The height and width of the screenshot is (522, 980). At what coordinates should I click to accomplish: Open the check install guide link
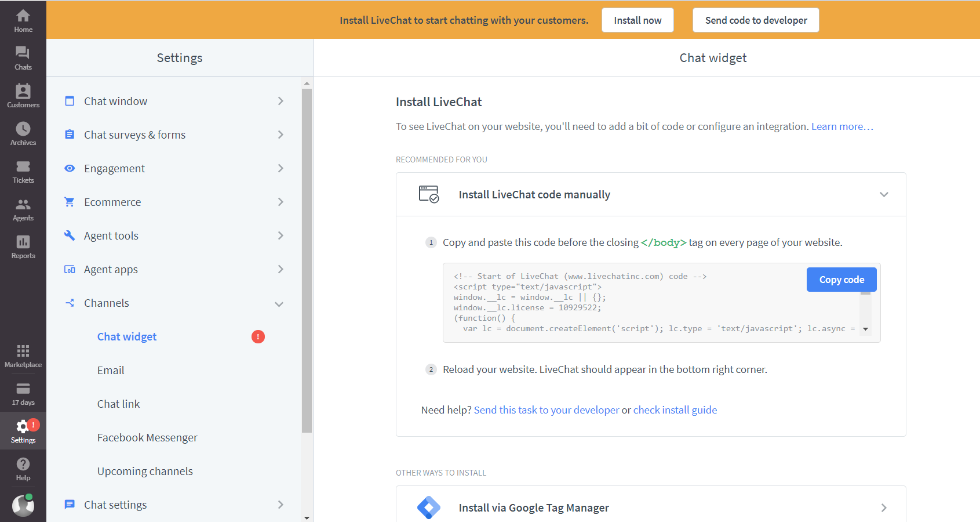pyautogui.click(x=675, y=410)
